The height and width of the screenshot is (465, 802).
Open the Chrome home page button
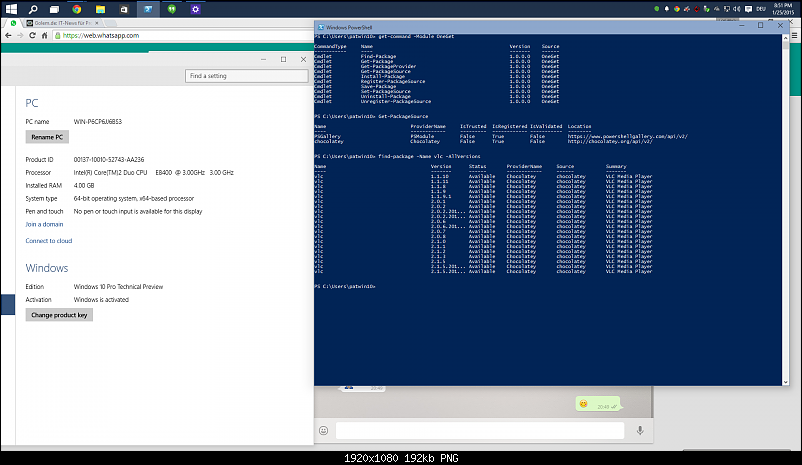44,35
